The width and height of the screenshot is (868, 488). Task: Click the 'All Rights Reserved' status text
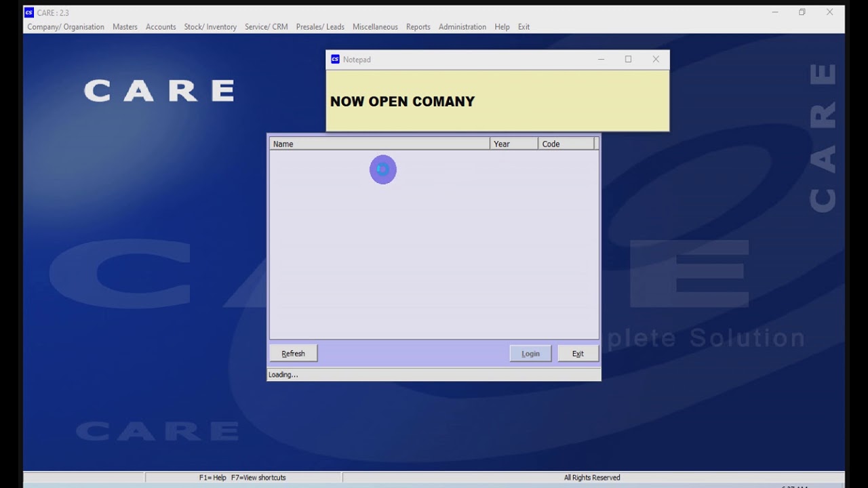[x=592, y=478]
